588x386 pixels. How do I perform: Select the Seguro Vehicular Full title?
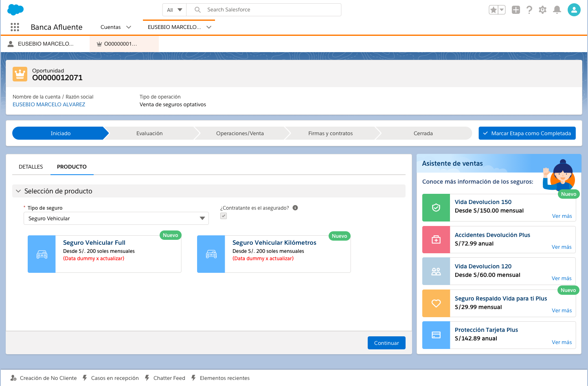tap(94, 243)
